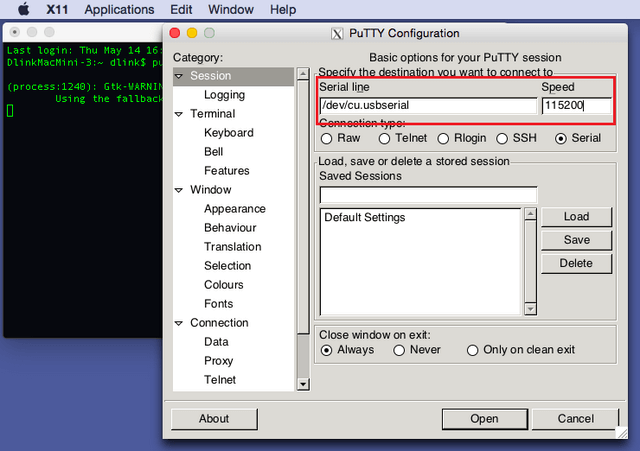Viewport: 640px width, 451px height.
Task: Select the Proxy category
Action: pyautogui.click(x=218, y=361)
